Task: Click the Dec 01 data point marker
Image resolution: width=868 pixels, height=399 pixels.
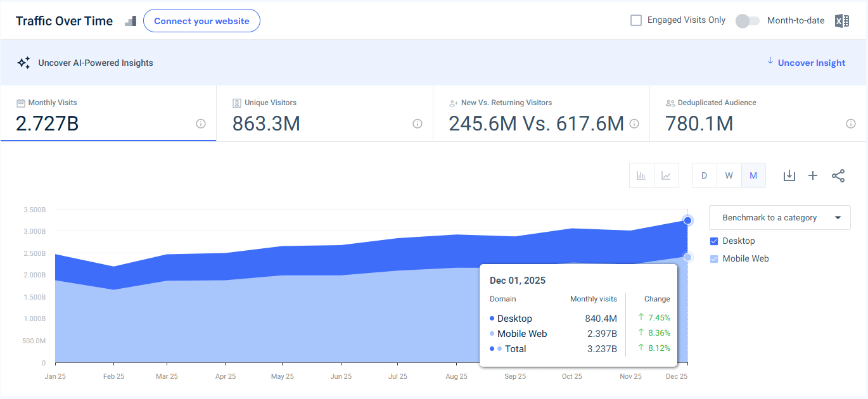Action: click(x=687, y=220)
